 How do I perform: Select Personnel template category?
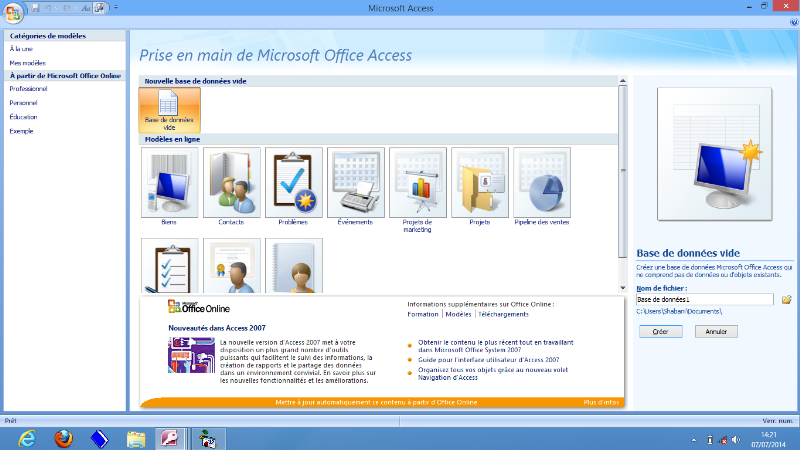pyautogui.click(x=23, y=103)
